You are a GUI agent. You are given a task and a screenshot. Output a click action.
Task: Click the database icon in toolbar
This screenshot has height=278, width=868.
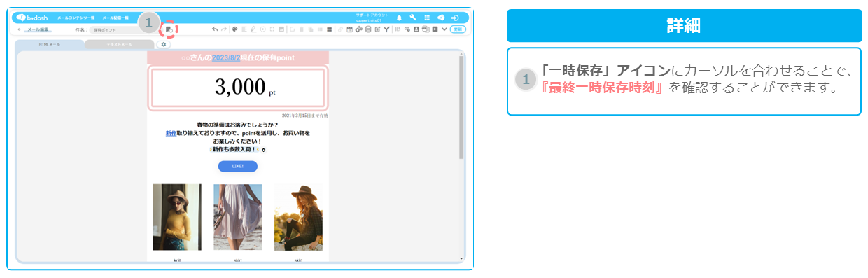[x=367, y=29]
